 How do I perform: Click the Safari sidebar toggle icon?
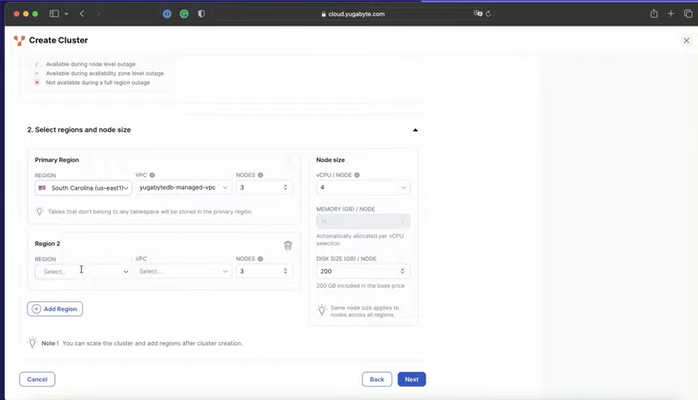click(54, 14)
